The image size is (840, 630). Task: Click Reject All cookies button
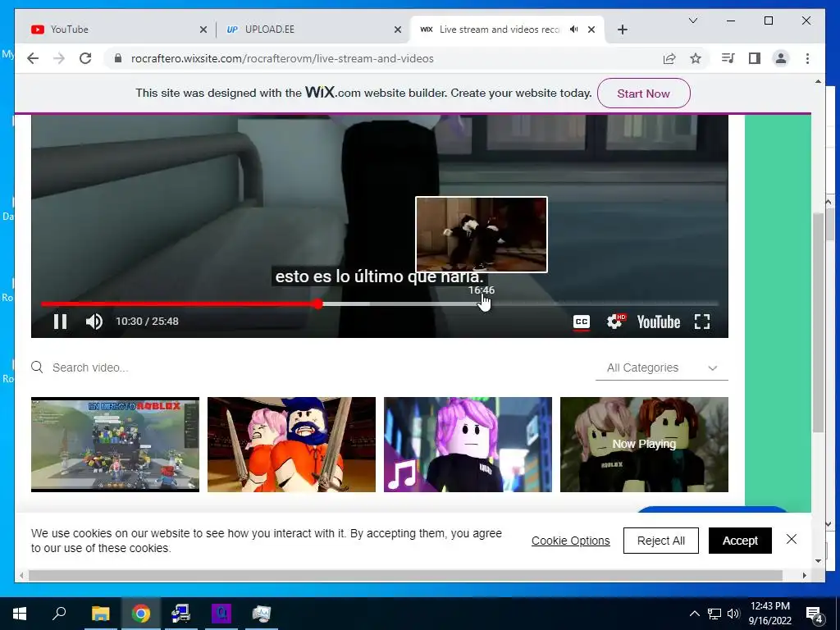pyautogui.click(x=661, y=541)
